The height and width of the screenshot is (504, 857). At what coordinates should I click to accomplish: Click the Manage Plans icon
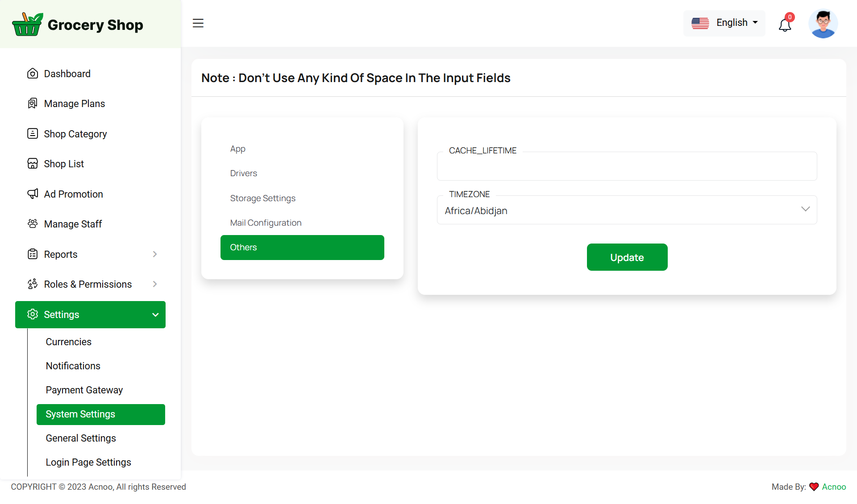33,103
